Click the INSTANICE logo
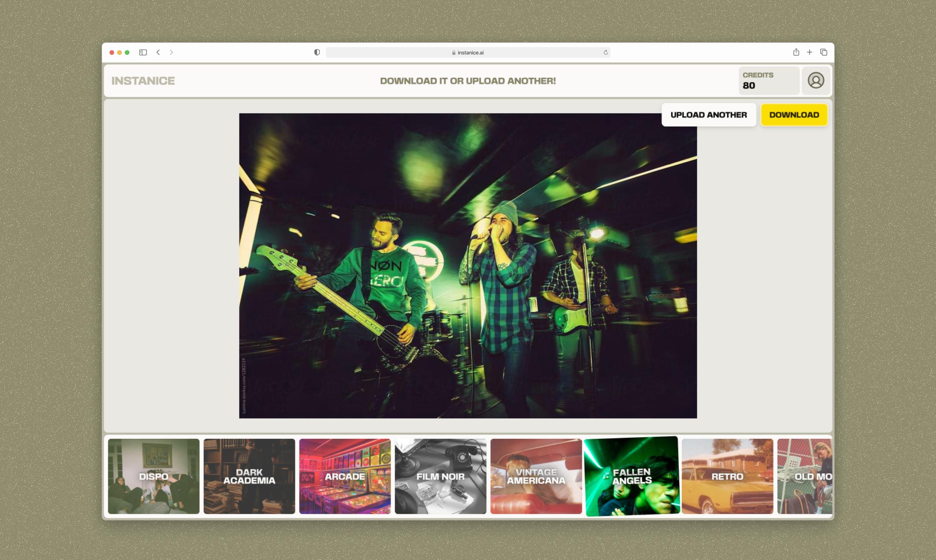Screen dimensions: 936x560 click(143, 81)
